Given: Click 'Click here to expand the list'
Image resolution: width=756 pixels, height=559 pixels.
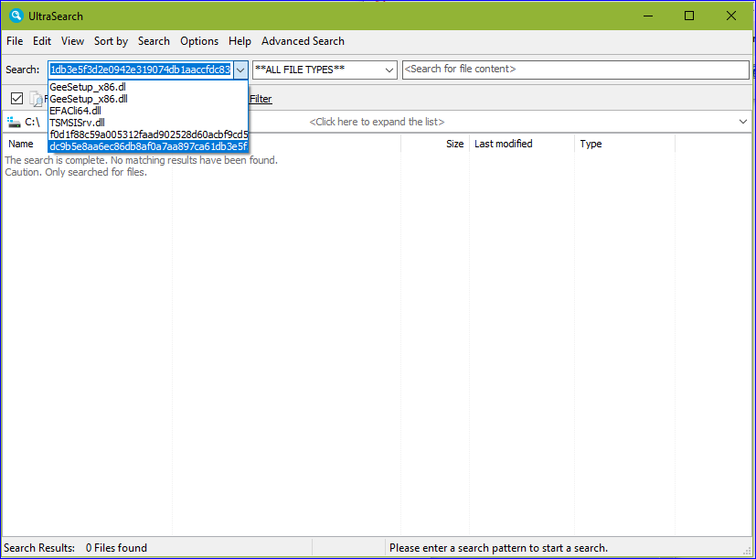Looking at the screenshot, I should point(377,122).
